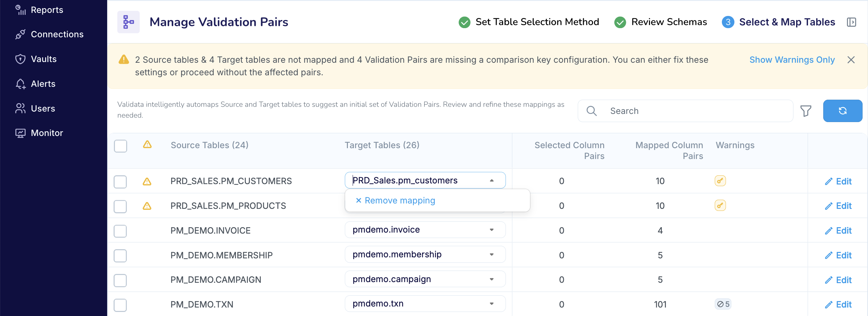Select all rows using header checkbox
This screenshot has height=316, width=868.
click(x=120, y=146)
